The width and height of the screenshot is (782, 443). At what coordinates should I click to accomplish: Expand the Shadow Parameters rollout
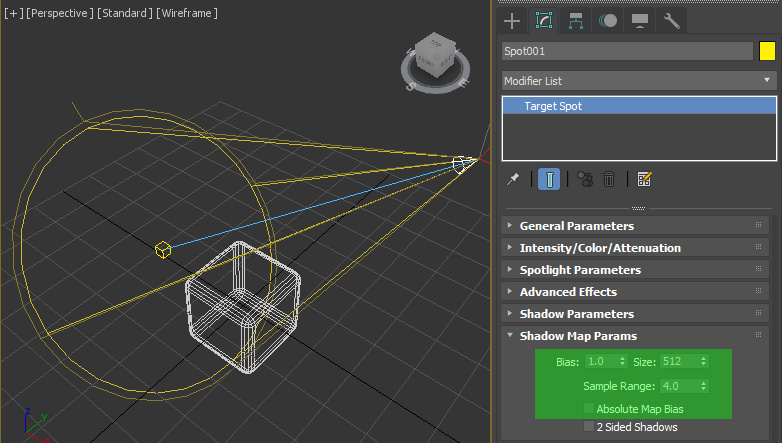(635, 313)
